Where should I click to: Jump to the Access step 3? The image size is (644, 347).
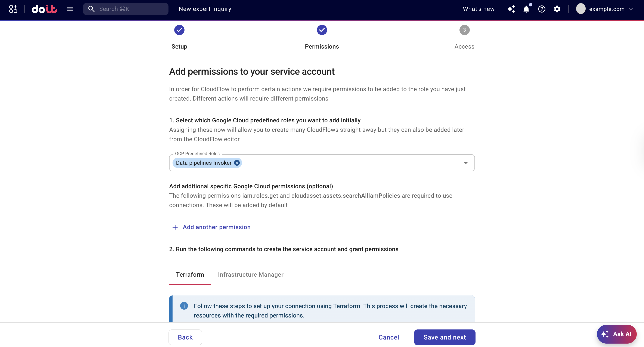coord(464,30)
